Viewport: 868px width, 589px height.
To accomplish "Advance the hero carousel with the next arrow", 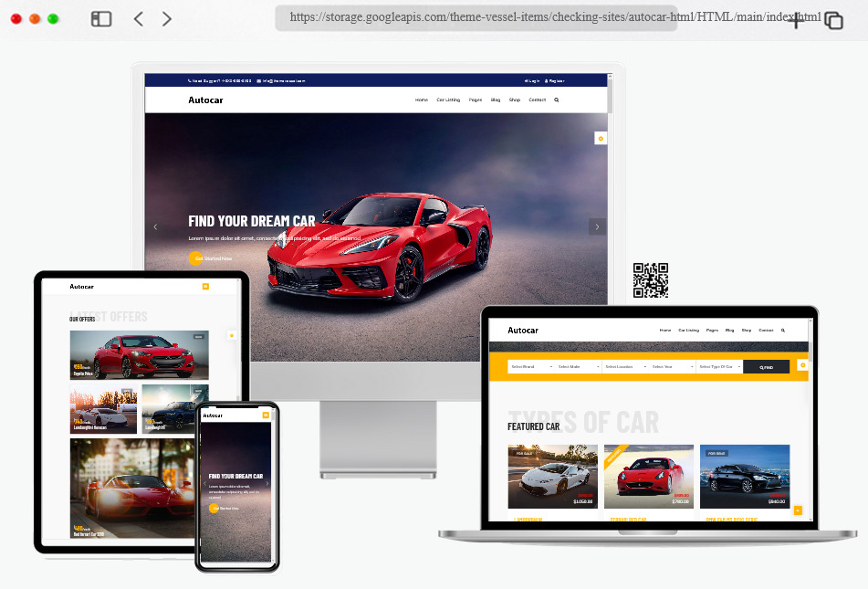I will click(598, 226).
